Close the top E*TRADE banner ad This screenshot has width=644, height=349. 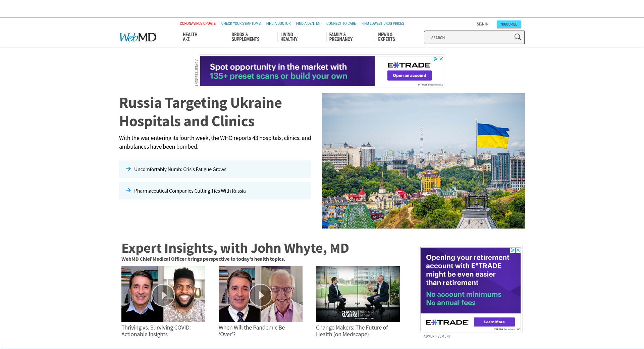(441, 59)
